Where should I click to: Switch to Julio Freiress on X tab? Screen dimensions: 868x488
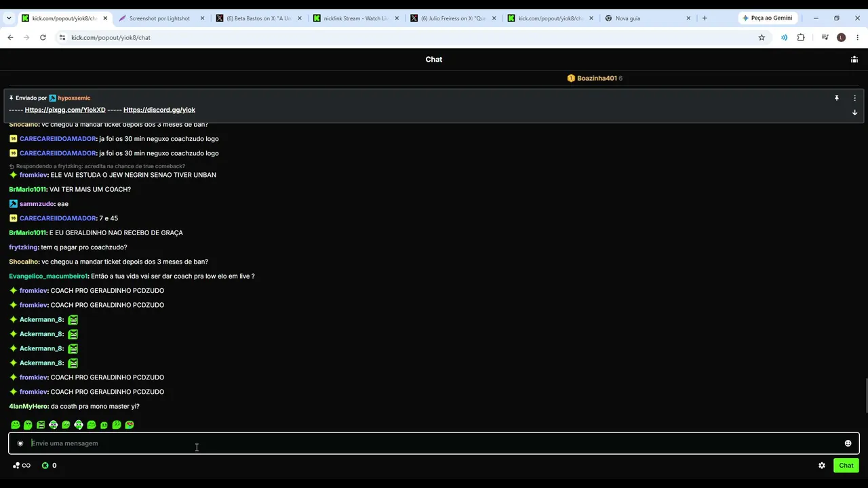coord(454,18)
